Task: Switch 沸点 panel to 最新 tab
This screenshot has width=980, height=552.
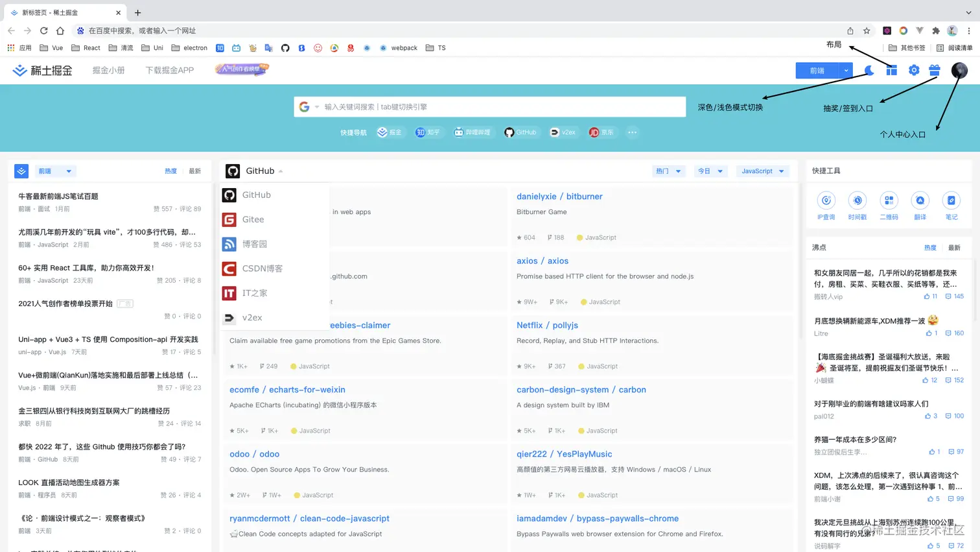Action: [954, 248]
